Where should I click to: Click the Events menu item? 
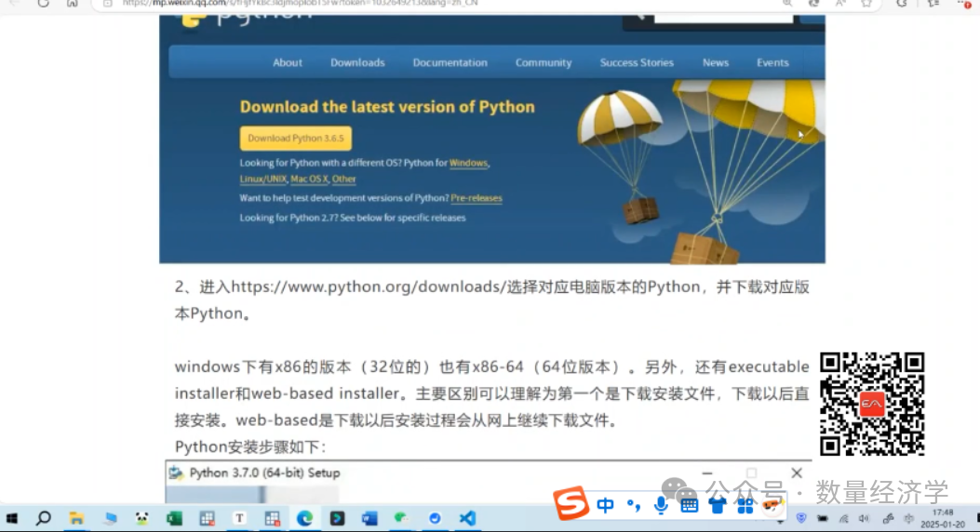click(x=772, y=62)
